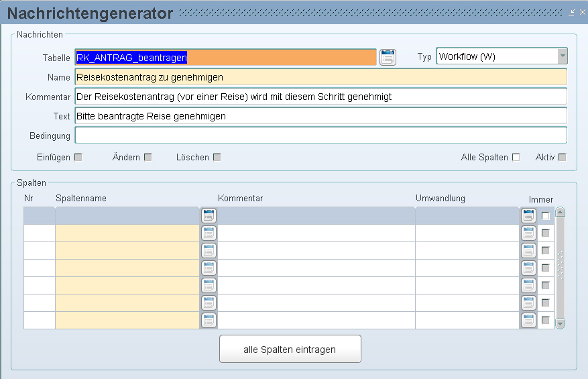588x379 pixels.
Task: Open third row Umwandlung lookup icon
Action: tap(528, 250)
